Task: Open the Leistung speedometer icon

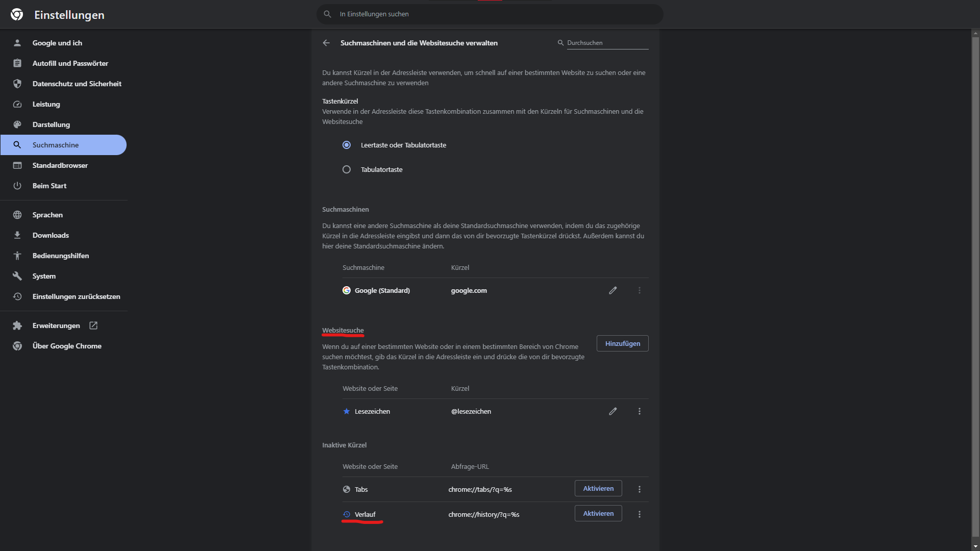Action: tap(17, 104)
